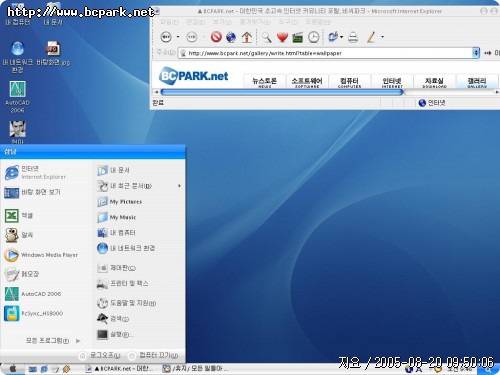Switch to the 자료실 DOWNLOAD tab
500x375 pixels.
(x=434, y=82)
